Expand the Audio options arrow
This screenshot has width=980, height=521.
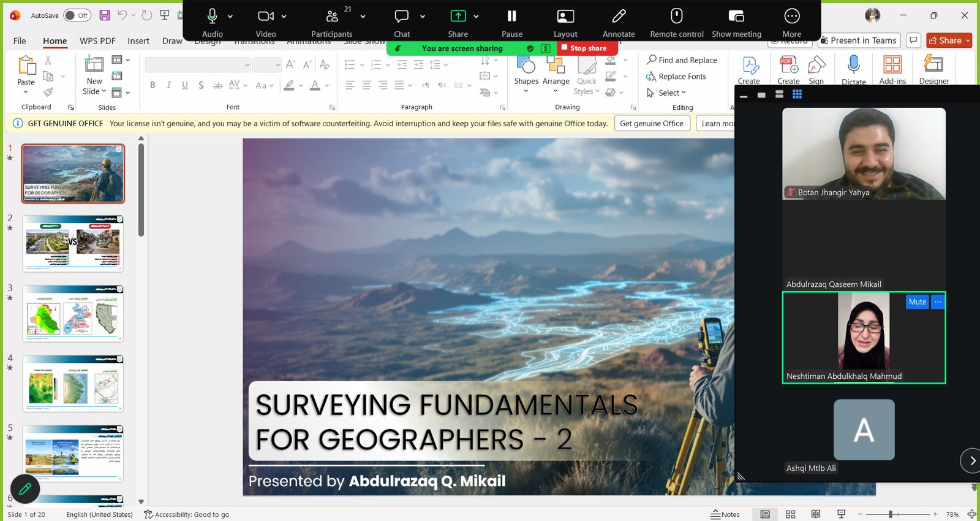(230, 17)
